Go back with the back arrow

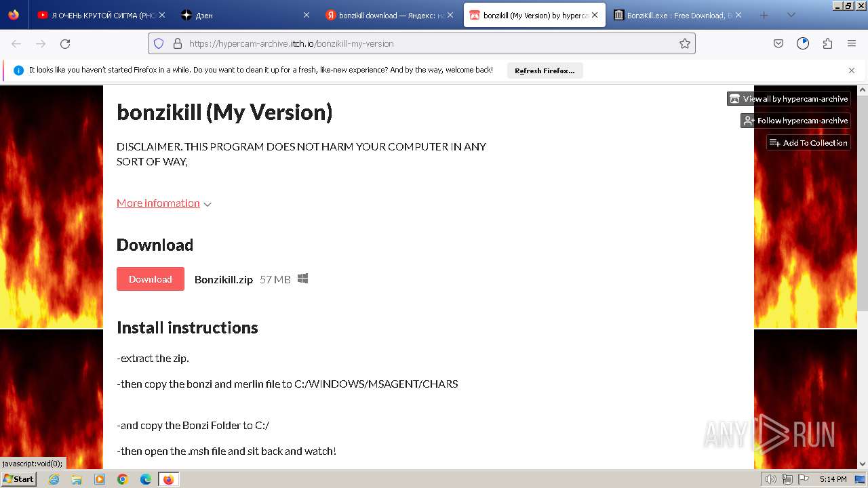pos(16,43)
